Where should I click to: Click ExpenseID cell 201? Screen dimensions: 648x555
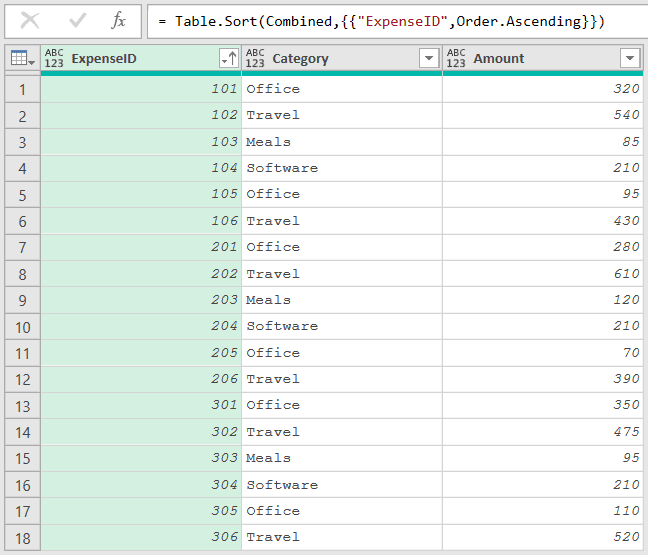coord(141,248)
